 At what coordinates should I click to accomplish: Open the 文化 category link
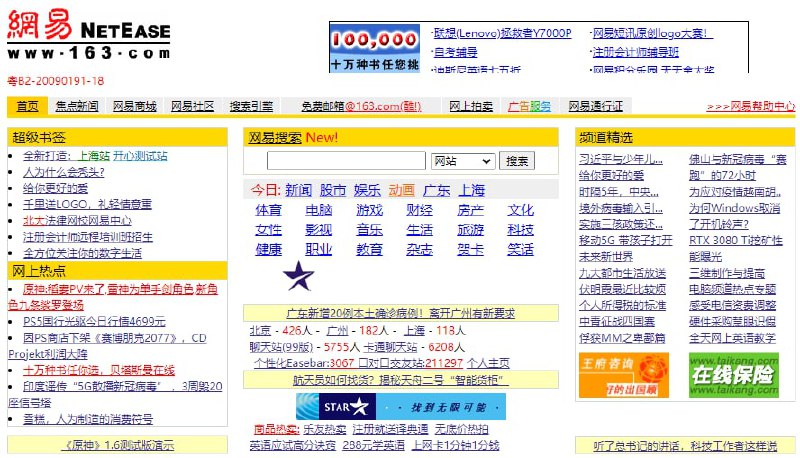point(520,210)
